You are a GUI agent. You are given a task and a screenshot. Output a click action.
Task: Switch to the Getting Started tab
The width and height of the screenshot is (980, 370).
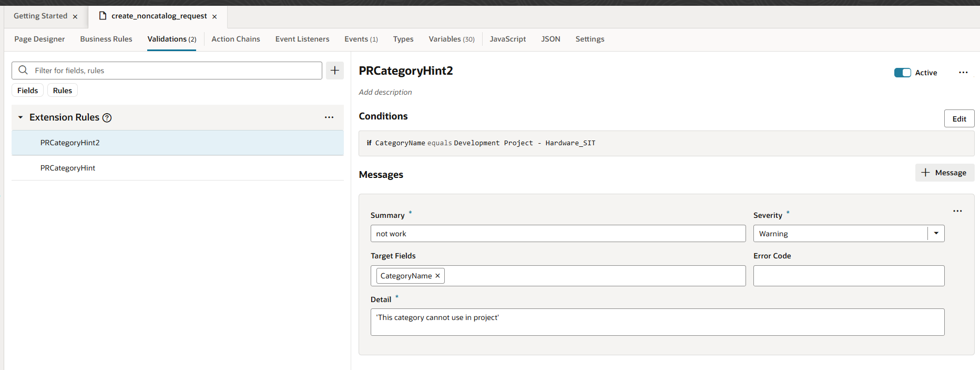(x=40, y=16)
